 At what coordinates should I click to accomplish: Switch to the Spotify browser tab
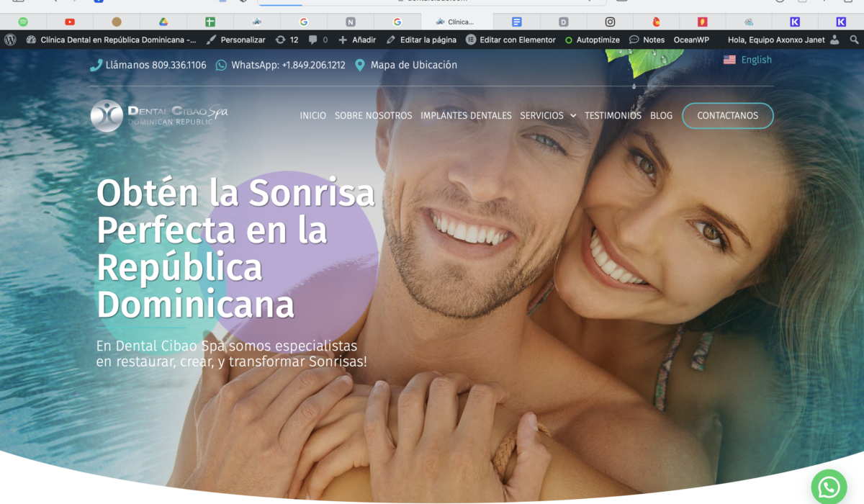[x=23, y=22]
